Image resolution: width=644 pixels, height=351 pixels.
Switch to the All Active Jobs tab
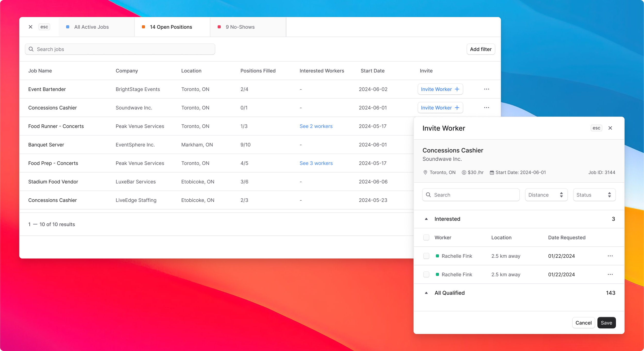[x=91, y=27]
